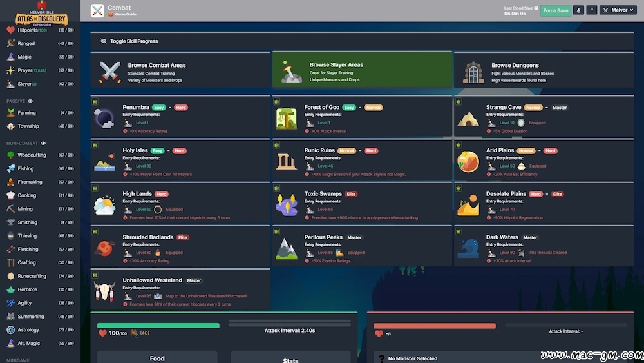The image size is (644, 363).
Task: Select the Penumbra slayer area
Action: [180, 116]
